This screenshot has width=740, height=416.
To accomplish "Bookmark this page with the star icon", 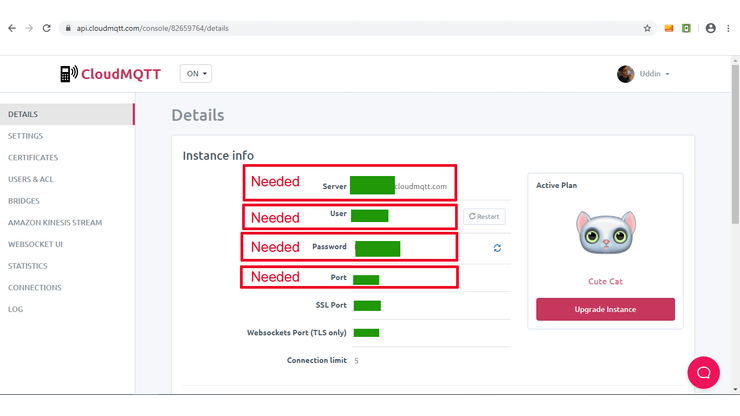I will pyautogui.click(x=647, y=28).
